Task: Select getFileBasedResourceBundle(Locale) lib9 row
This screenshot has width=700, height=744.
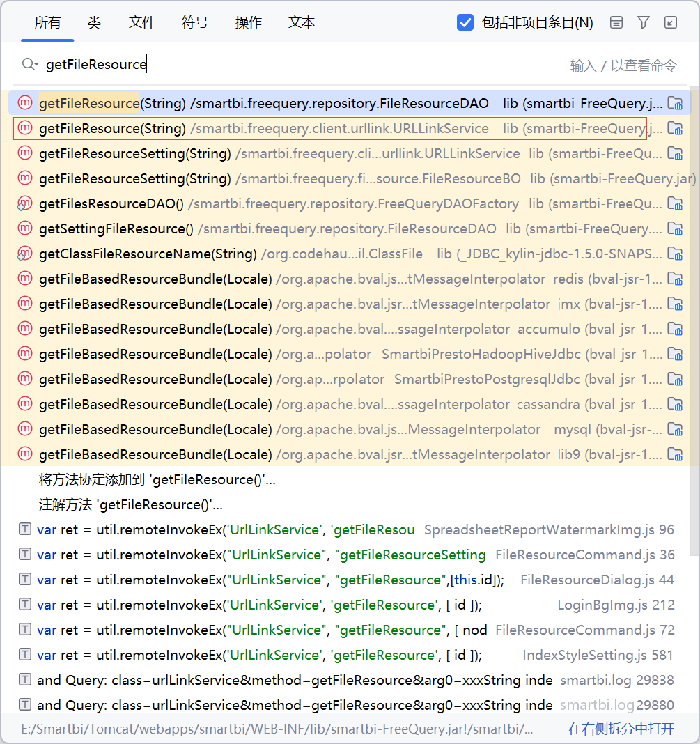Action: coord(348,455)
